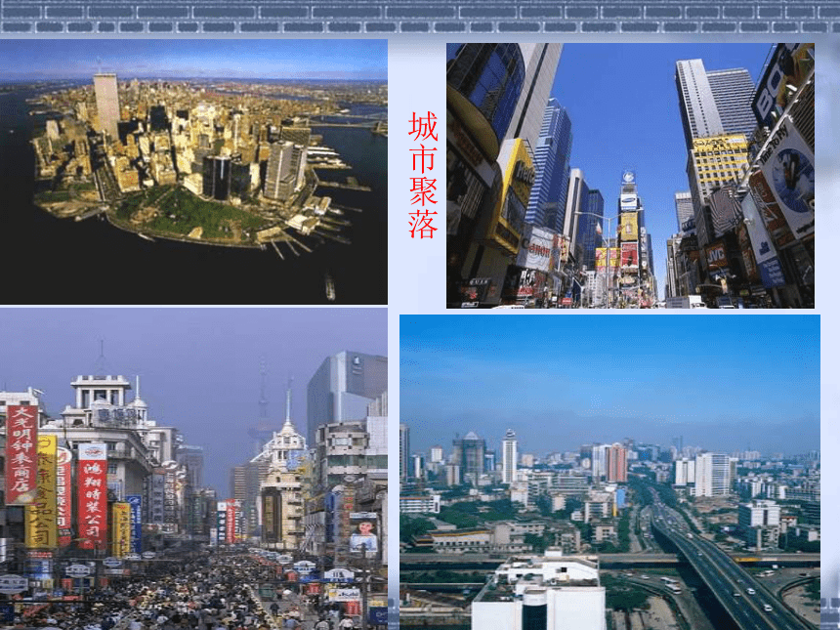Open the crowded Chinese shopping street photo

[x=193, y=469]
